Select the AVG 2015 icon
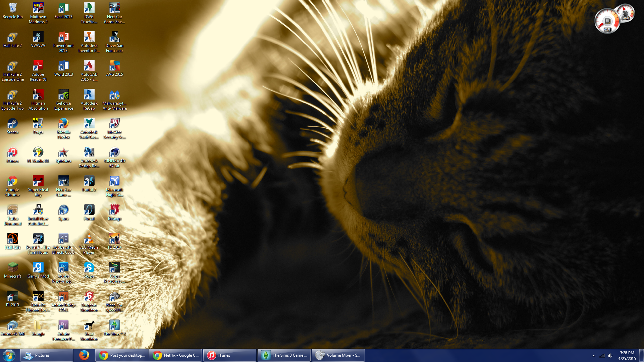 (115, 69)
